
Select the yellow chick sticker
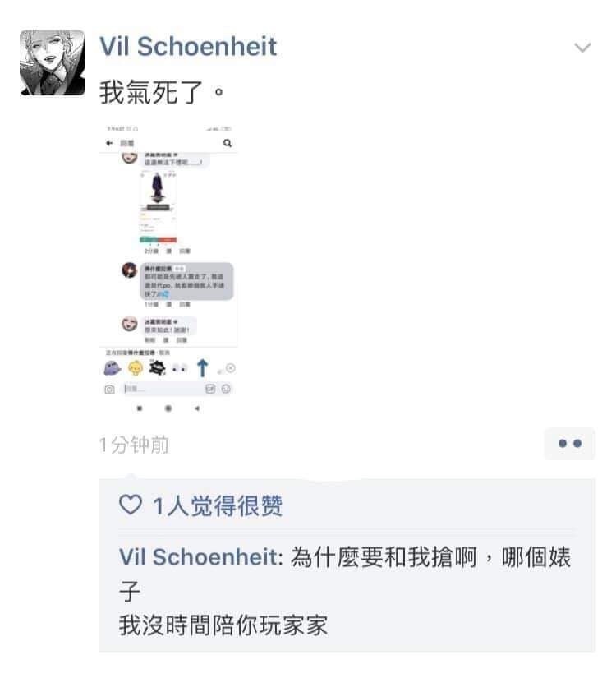click(136, 368)
